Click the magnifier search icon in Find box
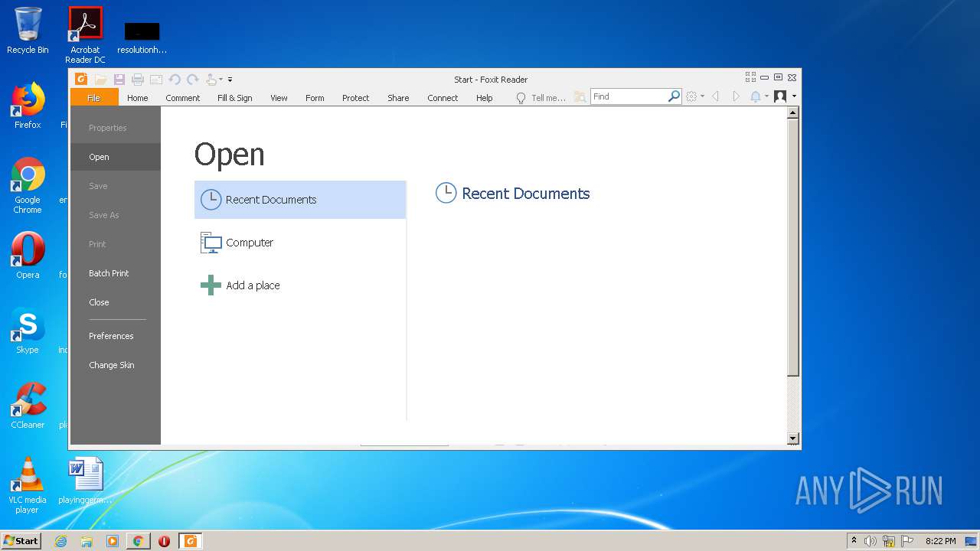This screenshot has width=980, height=551. pos(674,96)
